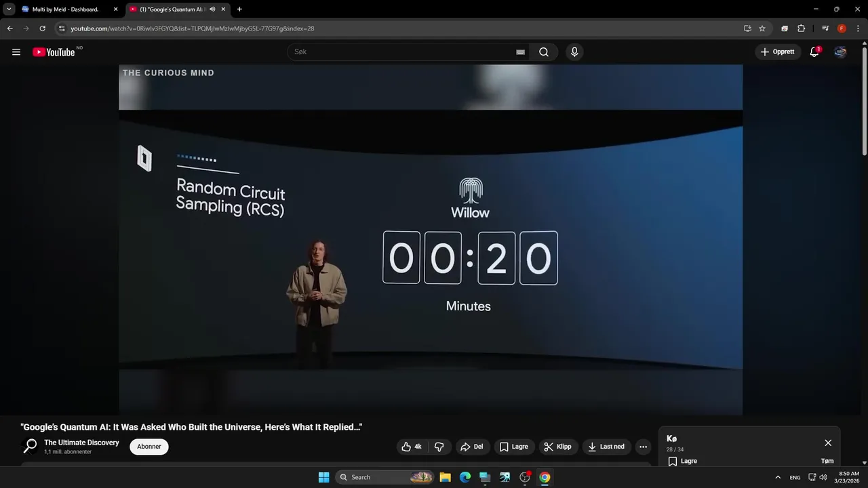The width and height of the screenshot is (868, 488).
Task: Download the video with Last ned
Action: [x=607, y=447]
